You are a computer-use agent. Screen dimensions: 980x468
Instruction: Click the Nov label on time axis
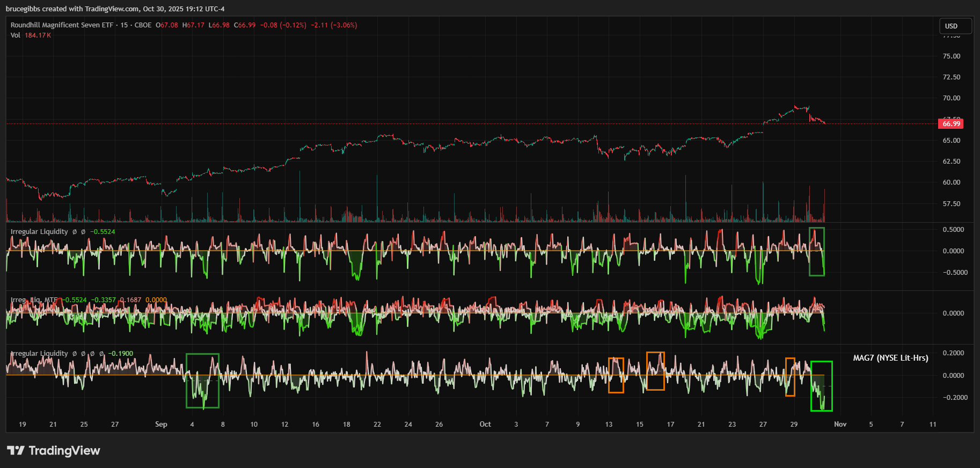click(840, 424)
